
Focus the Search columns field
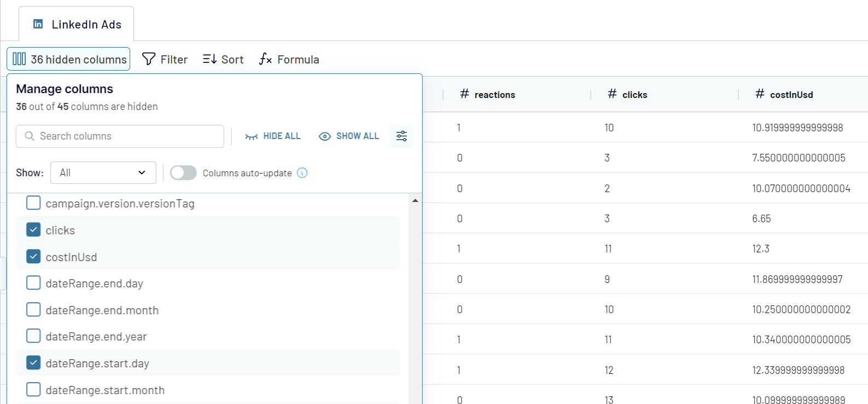click(x=120, y=136)
